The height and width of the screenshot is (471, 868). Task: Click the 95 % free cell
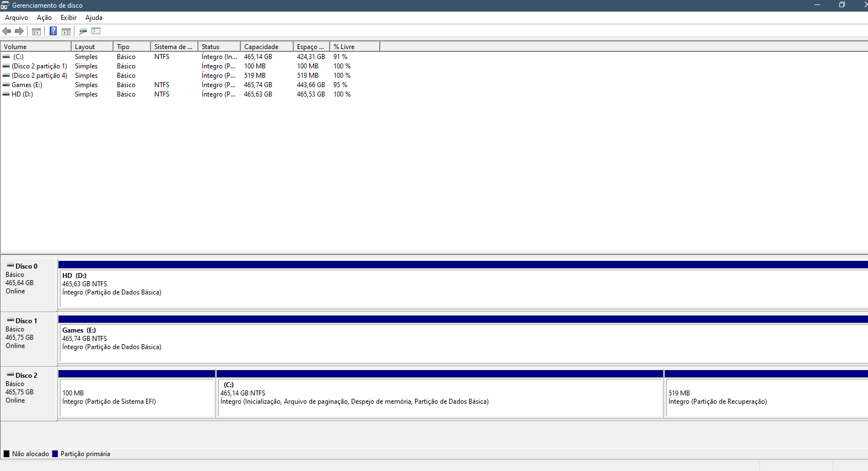coord(340,85)
